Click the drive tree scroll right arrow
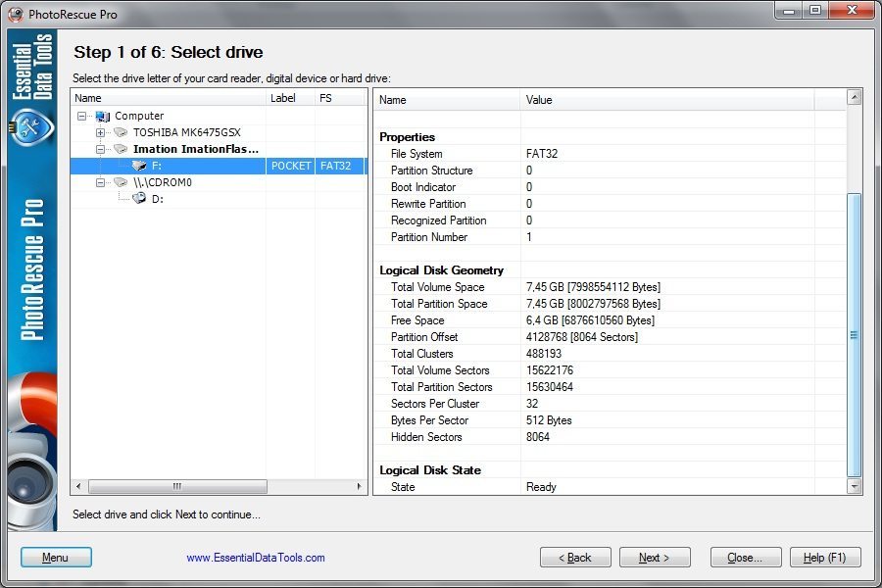The width and height of the screenshot is (882, 588). (x=359, y=486)
